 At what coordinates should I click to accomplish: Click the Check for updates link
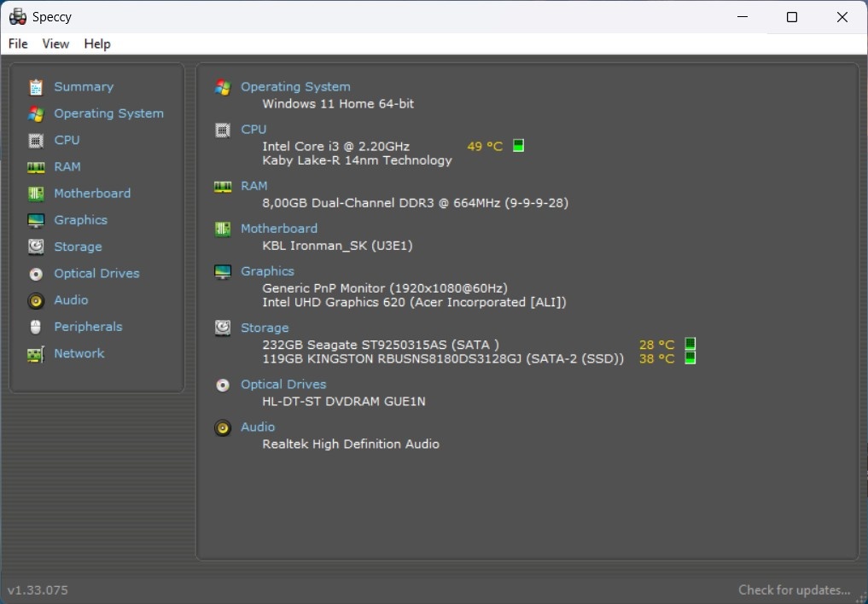(794, 589)
